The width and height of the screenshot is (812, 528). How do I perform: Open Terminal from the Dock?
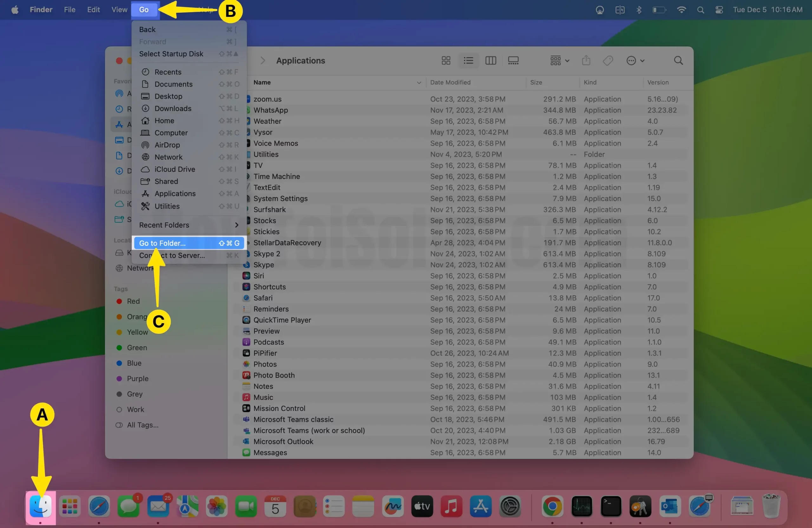(611, 506)
